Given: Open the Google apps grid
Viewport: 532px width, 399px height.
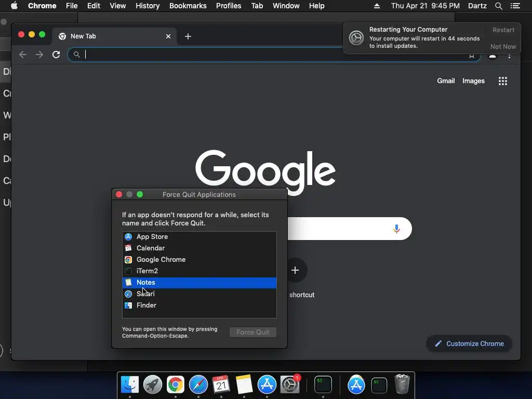Looking at the screenshot, I should tap(503, 81).
